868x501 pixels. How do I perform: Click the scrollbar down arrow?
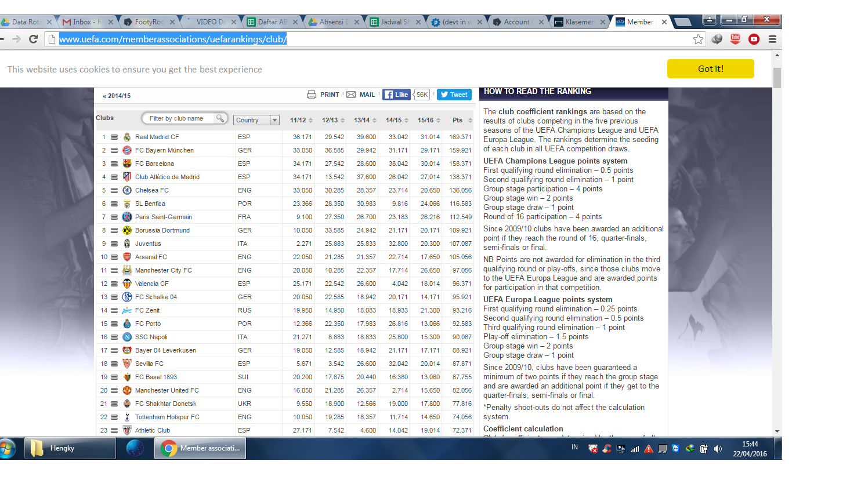(x=777, y=431)
